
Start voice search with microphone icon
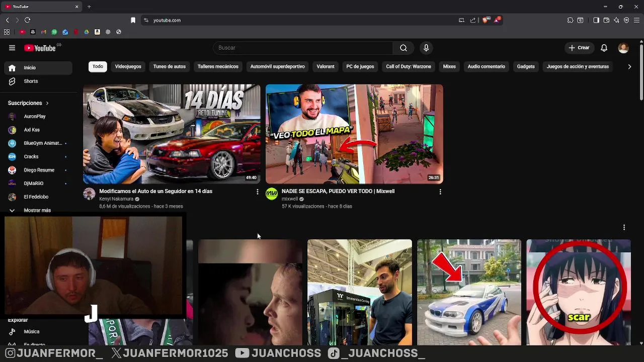pos(426,48)
